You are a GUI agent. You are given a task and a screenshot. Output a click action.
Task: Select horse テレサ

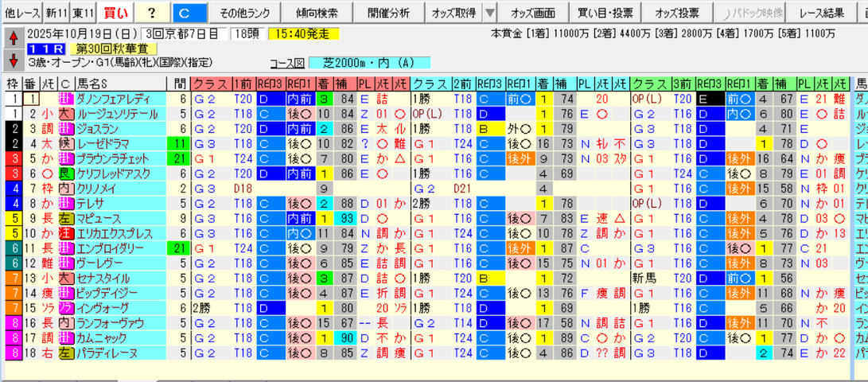point(121,204)
